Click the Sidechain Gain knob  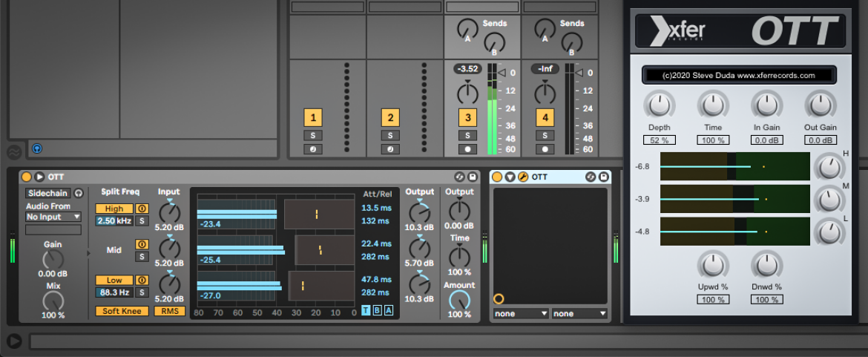coord(53,259)
